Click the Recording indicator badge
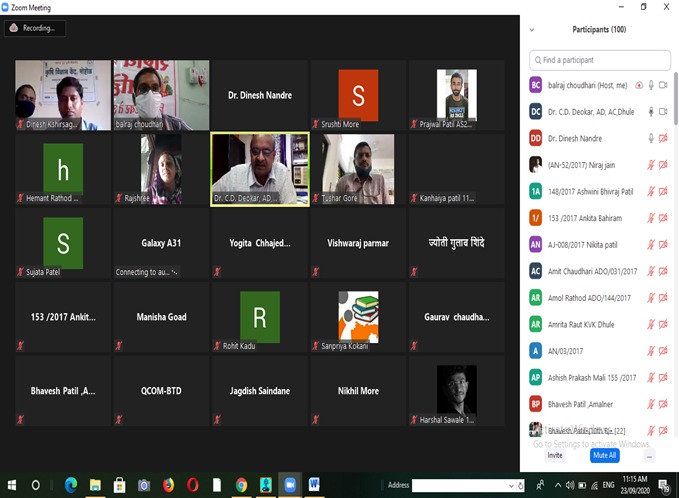Screen dimensions: 679x498 pos(35,28)
